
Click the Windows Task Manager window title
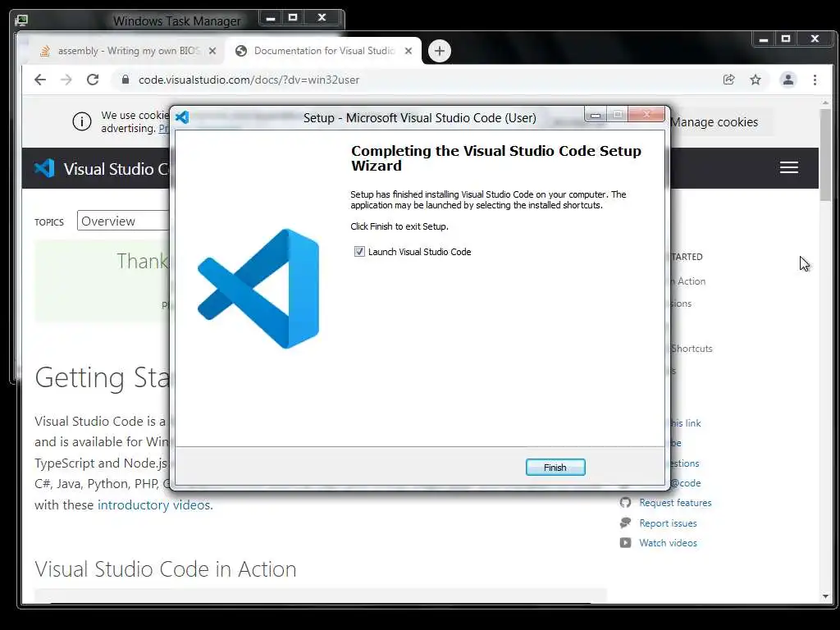coord(177,21)
